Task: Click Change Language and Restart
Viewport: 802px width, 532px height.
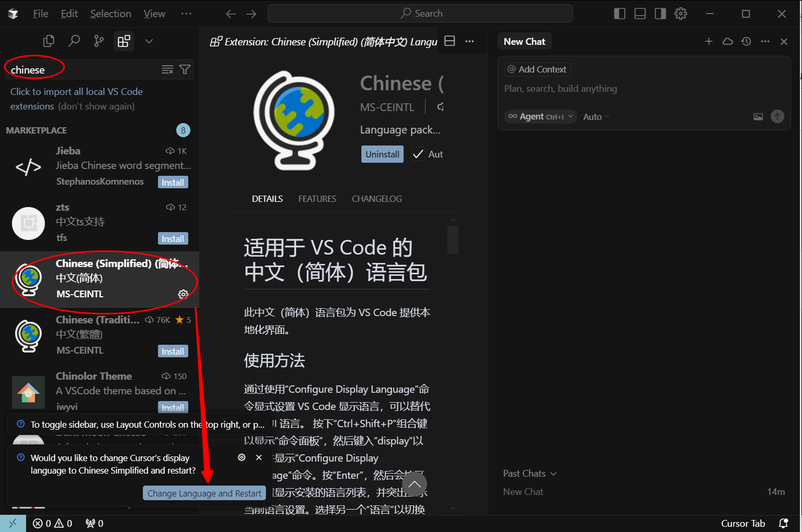Action: (204, 493)
